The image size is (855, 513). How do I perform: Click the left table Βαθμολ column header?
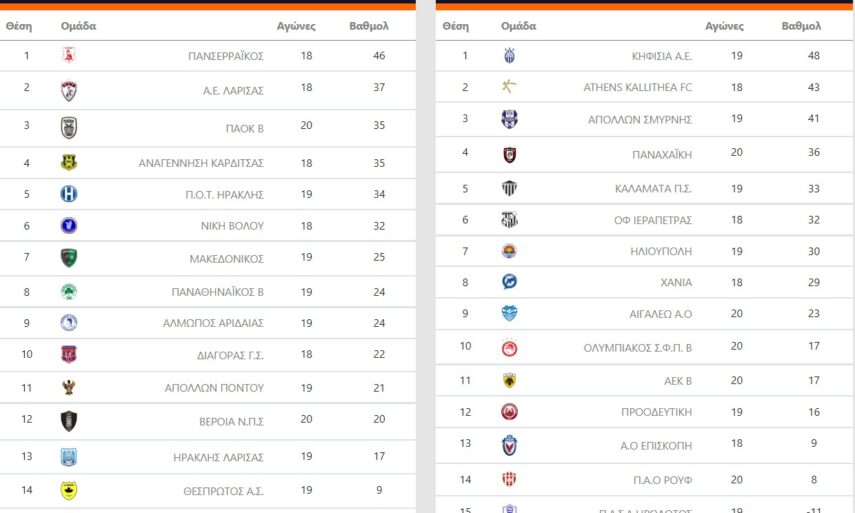coord(368,26)
